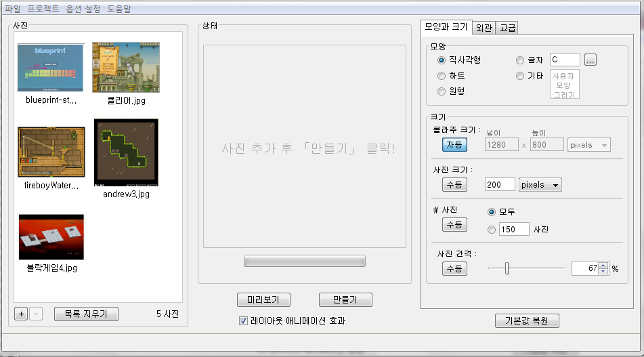Switch to the 외관 tab
Image resolution: width=644 pixels, height=357 pixels.
(x=484, y=28)
